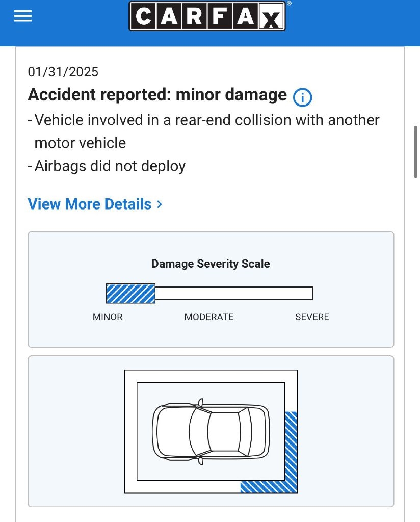Screen dimensions: 420x522
Task: Click the chevron beside View More Details
Action: 160,204
